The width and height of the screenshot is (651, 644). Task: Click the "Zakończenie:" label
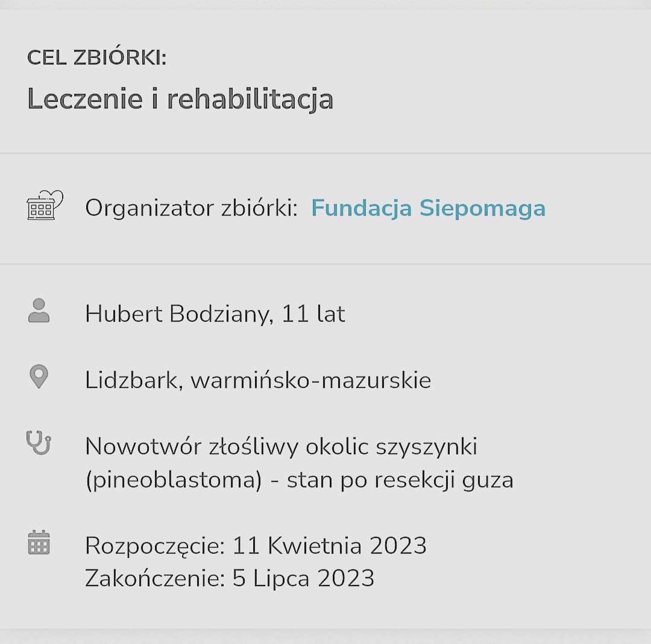pos(155,578)
